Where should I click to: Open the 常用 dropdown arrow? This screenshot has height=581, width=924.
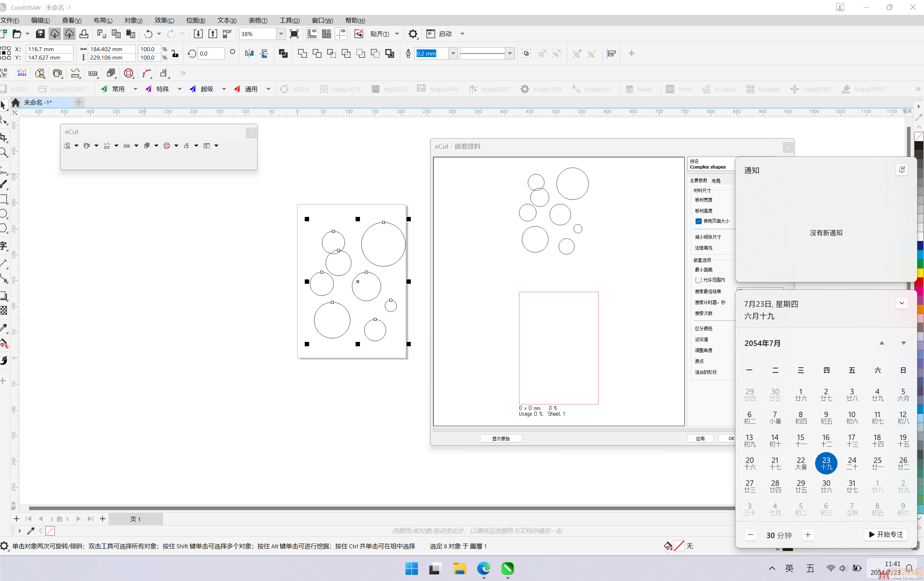pos(135,89)
